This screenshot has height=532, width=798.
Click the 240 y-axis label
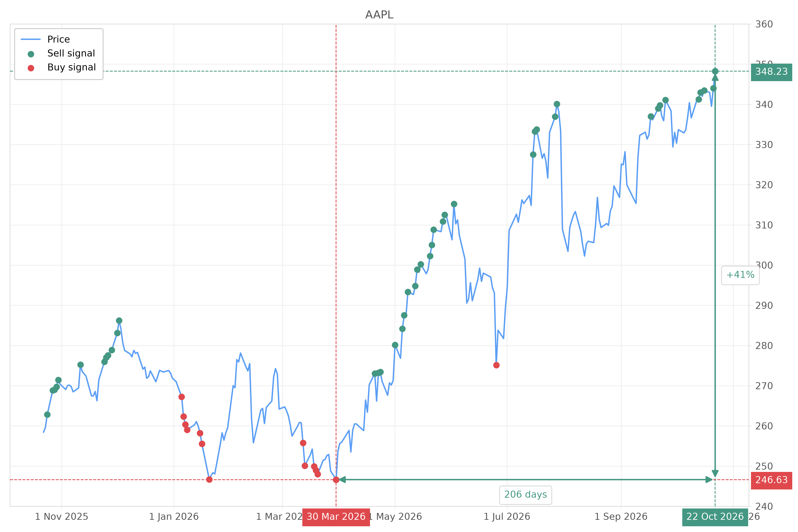pyautogui.click(x=764, y=507)
